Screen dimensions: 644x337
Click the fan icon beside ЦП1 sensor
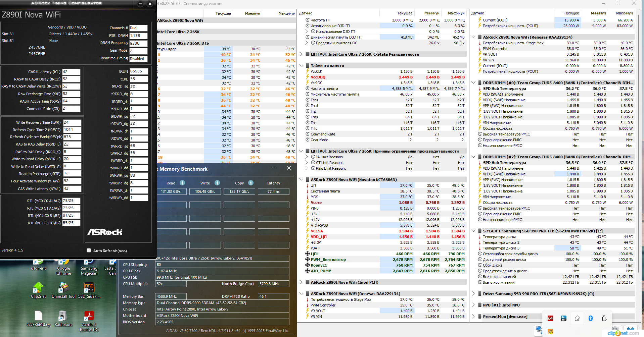coord(307,254)
